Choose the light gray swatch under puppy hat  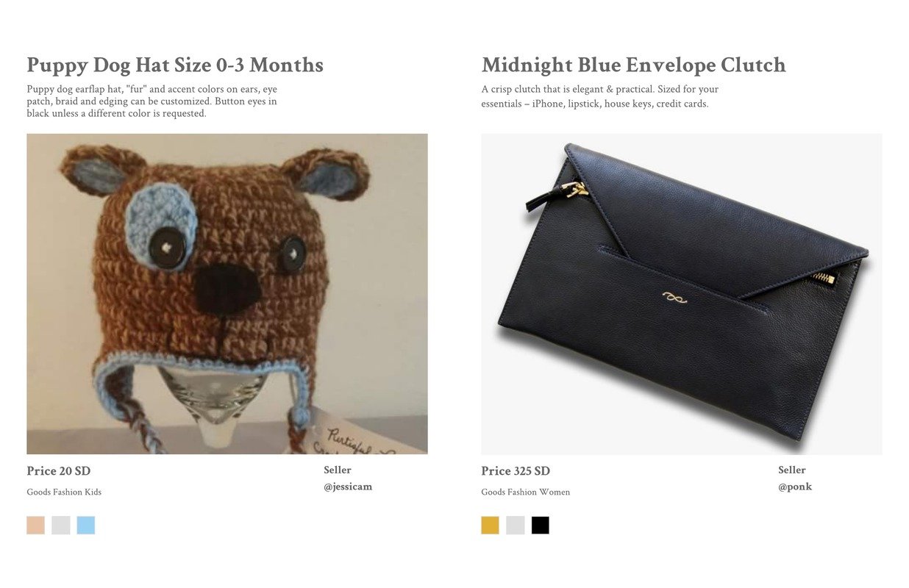point(61,525)
